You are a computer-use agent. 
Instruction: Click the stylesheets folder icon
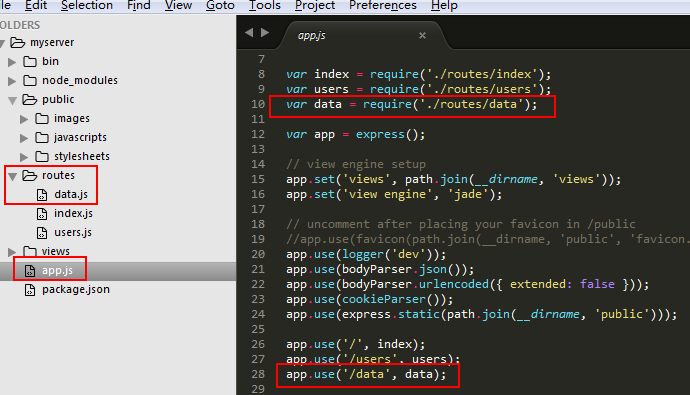[x=42, y=156]
